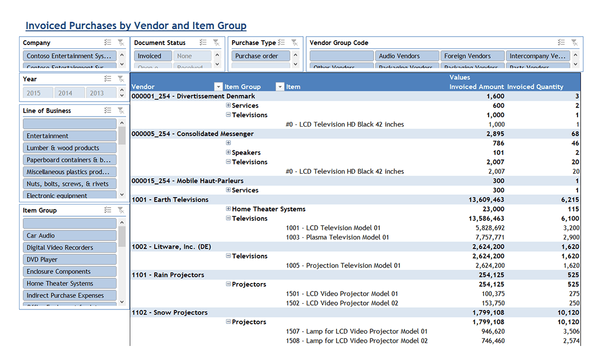This screenshot has height=364, width=604.
Task: Collapse Televisions under Earth Televisions
Action: 228,218
